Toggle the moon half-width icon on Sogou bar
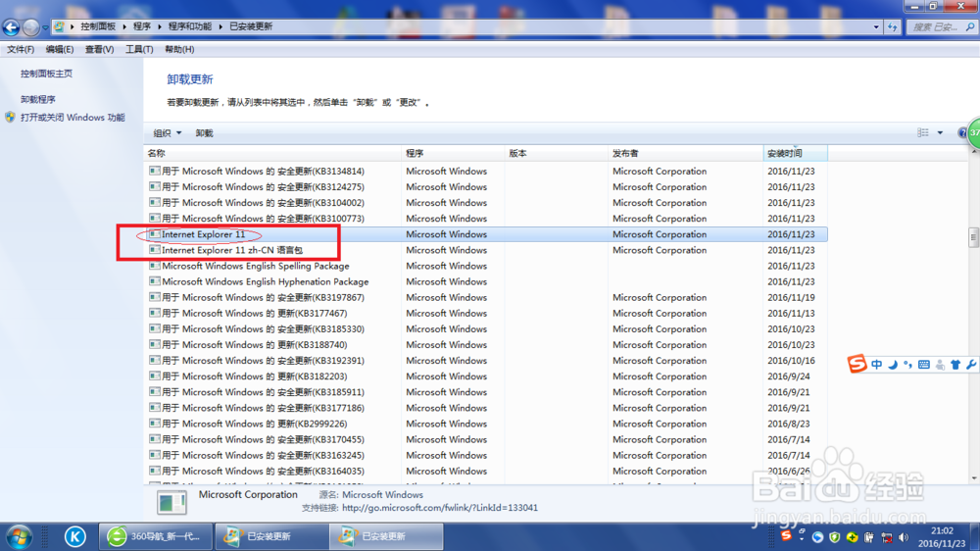The height and width of the screenshot is (551, 980). (x=893, y=365)
